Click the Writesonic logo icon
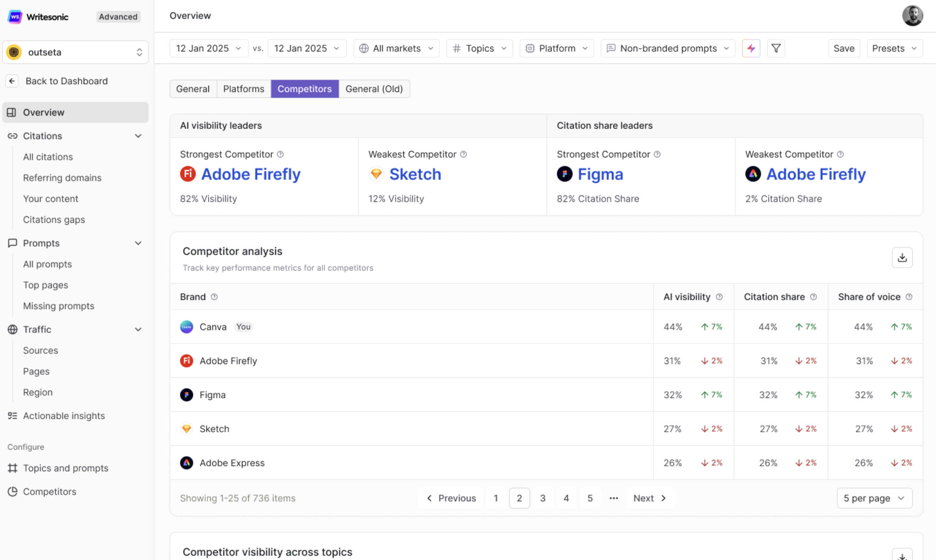Viewport: 936px width, 560px height. 15,17
